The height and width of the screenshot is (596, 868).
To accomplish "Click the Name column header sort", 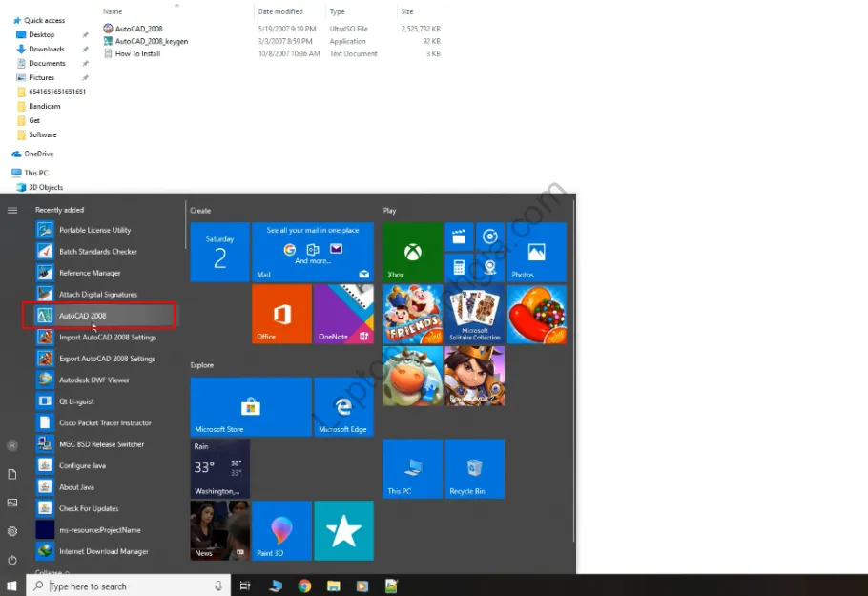I will point(113,11).
